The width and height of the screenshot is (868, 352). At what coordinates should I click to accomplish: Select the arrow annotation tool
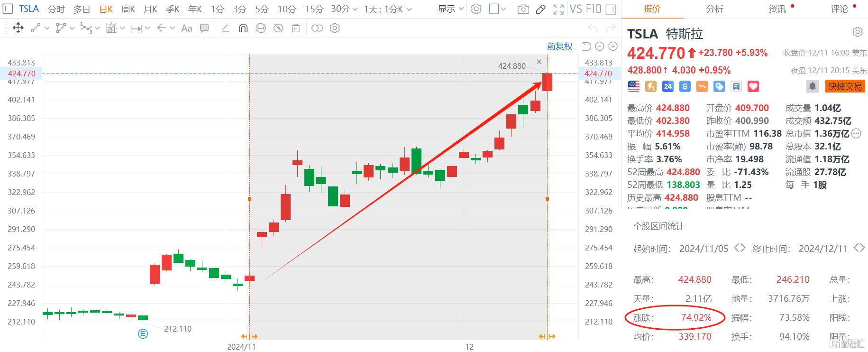(161, 28)
